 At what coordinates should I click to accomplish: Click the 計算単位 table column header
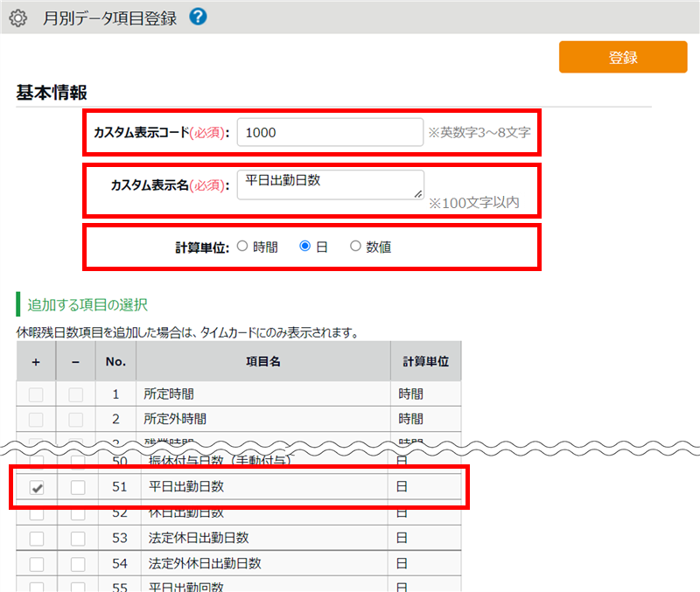click(x=425, y=360)
